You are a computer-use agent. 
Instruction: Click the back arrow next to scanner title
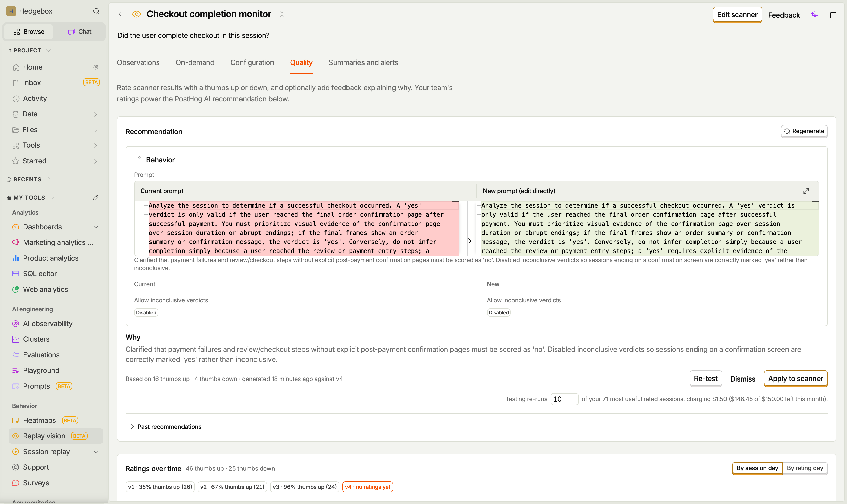coord(121,14)
